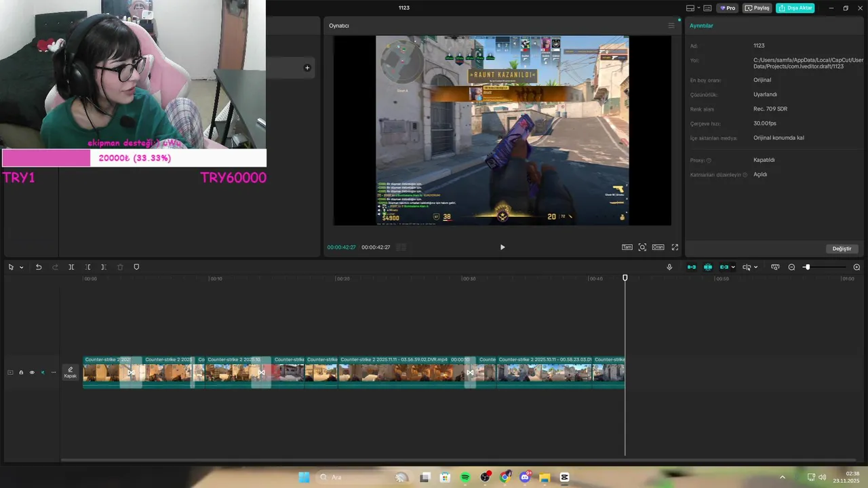Zoom out the timeline with the minus magnifier

791,267
